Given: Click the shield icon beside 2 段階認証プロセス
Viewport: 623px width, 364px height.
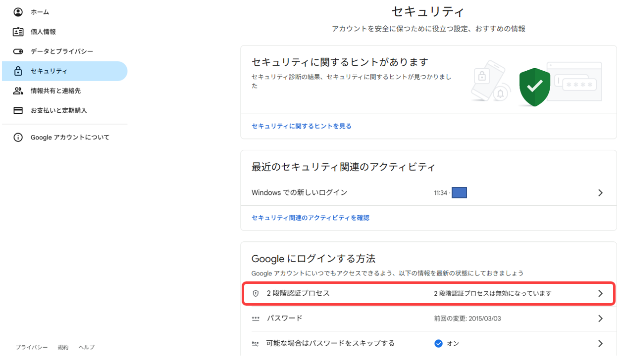Looking at the screenshot, I should [x=256, y=293].
